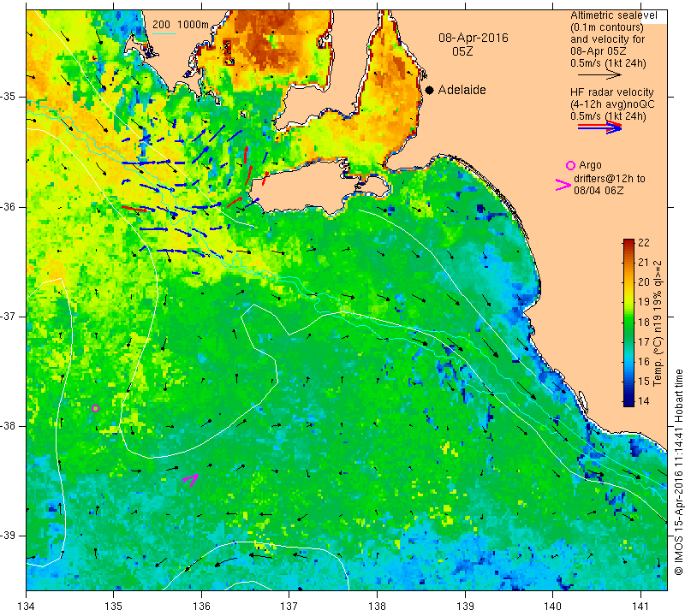
Task: Click longitude label 137 on bottom axis
Action: click(289, 607)
